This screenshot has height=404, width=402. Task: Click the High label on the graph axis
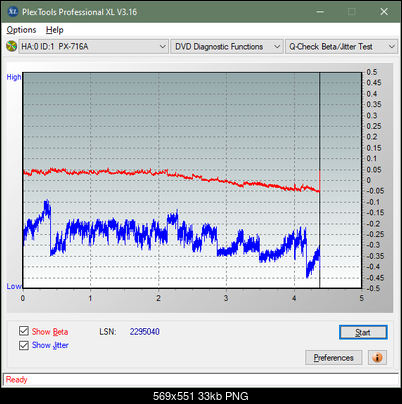(14, 77)
